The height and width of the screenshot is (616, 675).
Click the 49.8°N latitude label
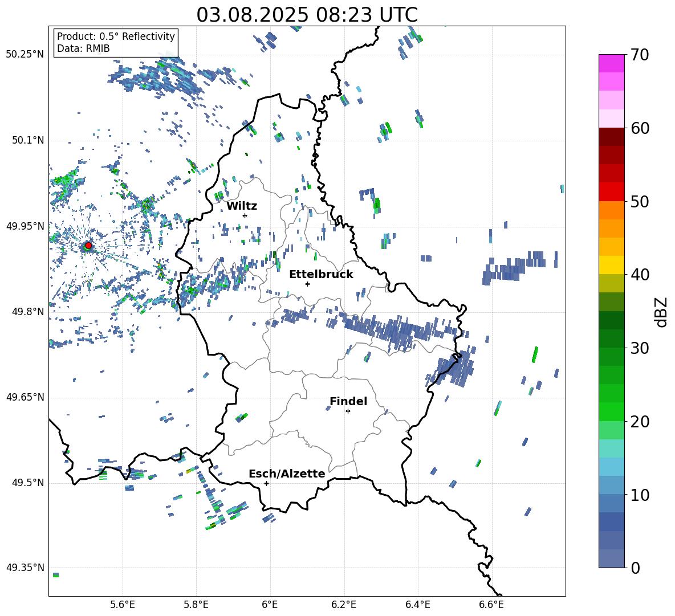click(x=29, y=312)
